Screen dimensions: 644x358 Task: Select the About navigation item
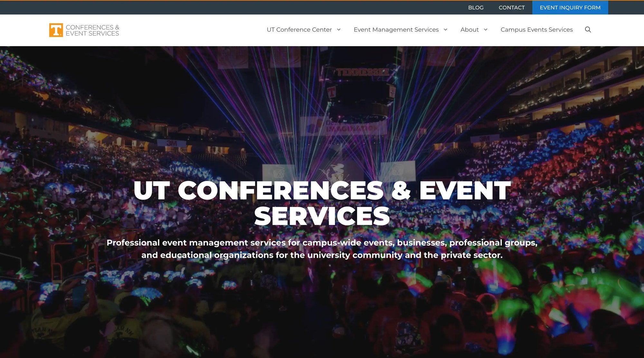[469, 30]
